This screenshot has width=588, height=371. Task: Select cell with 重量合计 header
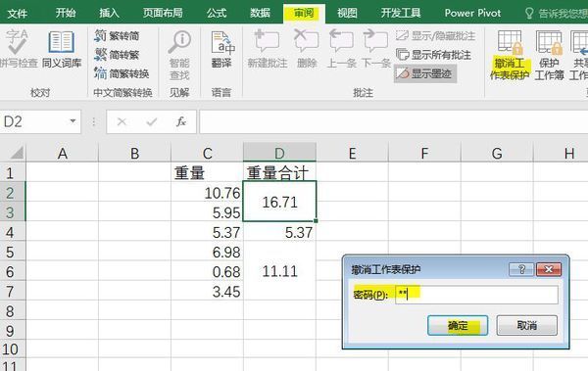click(279, 172)
